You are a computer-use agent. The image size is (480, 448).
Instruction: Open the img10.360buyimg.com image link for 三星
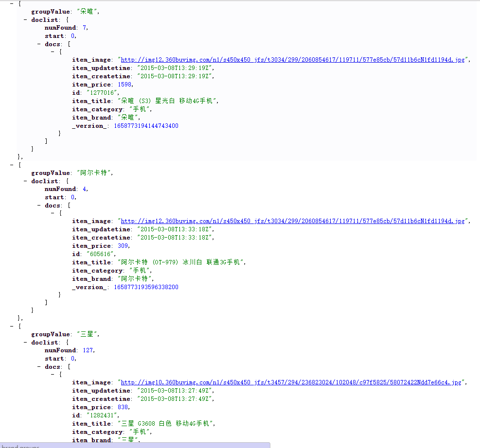[291, 382]
